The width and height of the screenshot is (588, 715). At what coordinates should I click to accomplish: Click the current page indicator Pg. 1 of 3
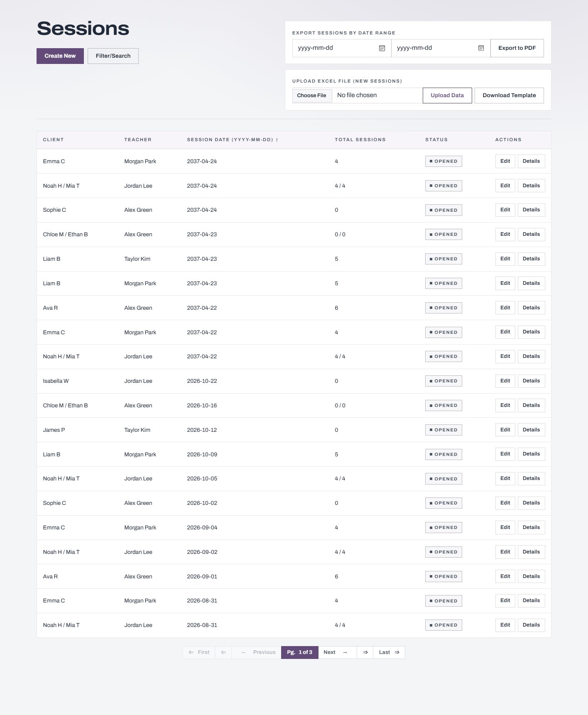(300, 652)
